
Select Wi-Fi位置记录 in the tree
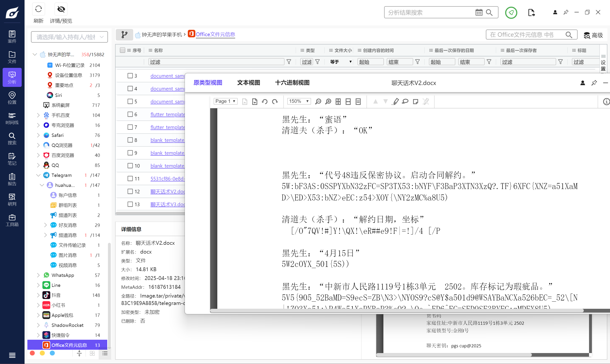pyautogui.click(x=70, y=65)
